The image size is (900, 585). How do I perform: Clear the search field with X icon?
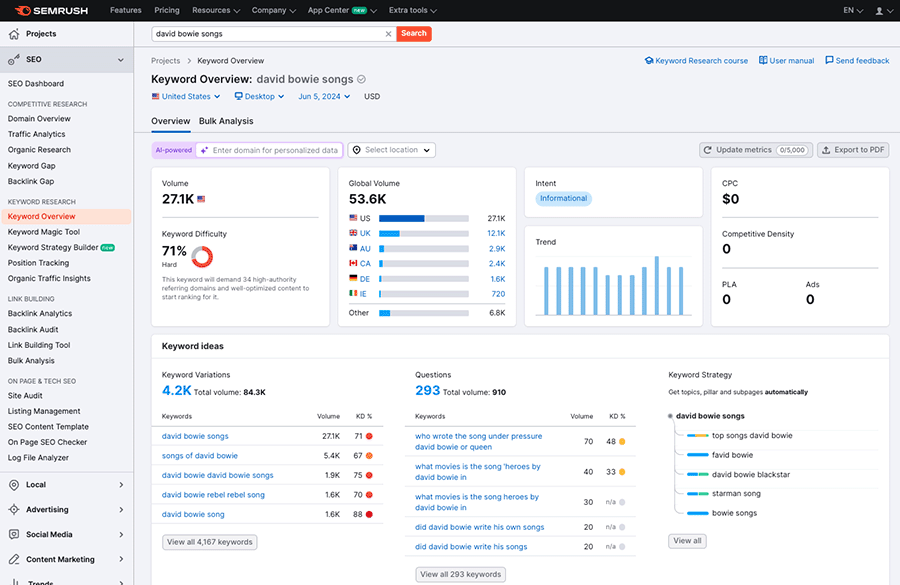pyautogui.click(x=388, y=34)
